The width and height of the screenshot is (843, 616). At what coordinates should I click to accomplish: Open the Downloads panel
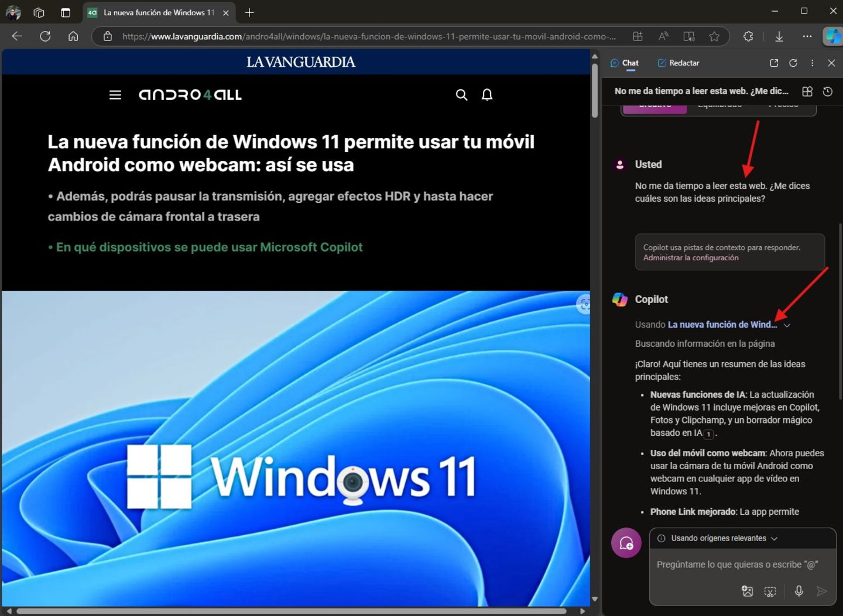[779, 36]
